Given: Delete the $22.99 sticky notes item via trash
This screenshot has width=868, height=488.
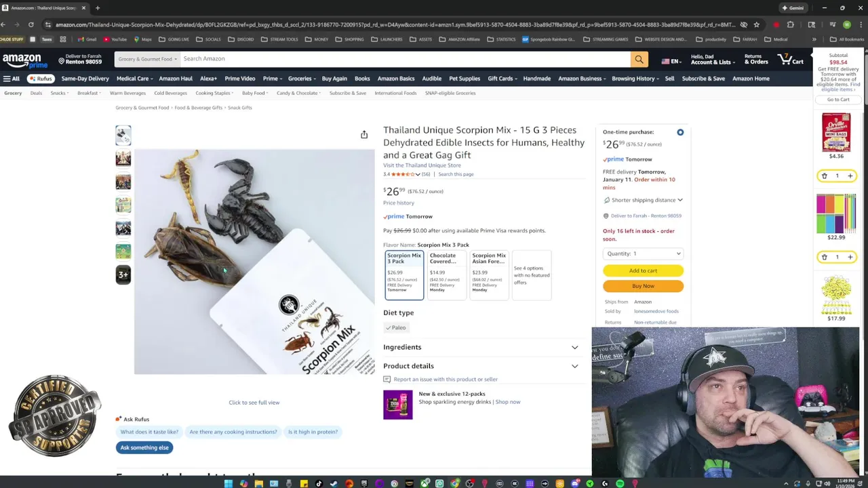Looking at the screenshot, I should tap(825, 257).
